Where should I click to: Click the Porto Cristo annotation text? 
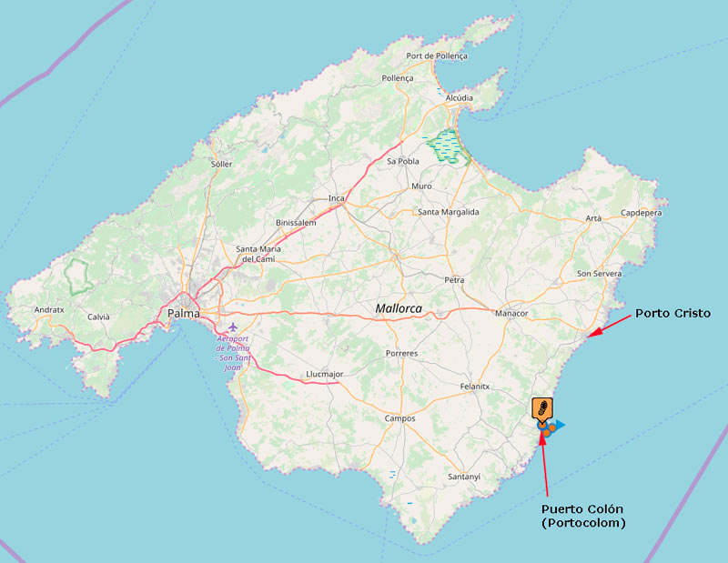672,313
